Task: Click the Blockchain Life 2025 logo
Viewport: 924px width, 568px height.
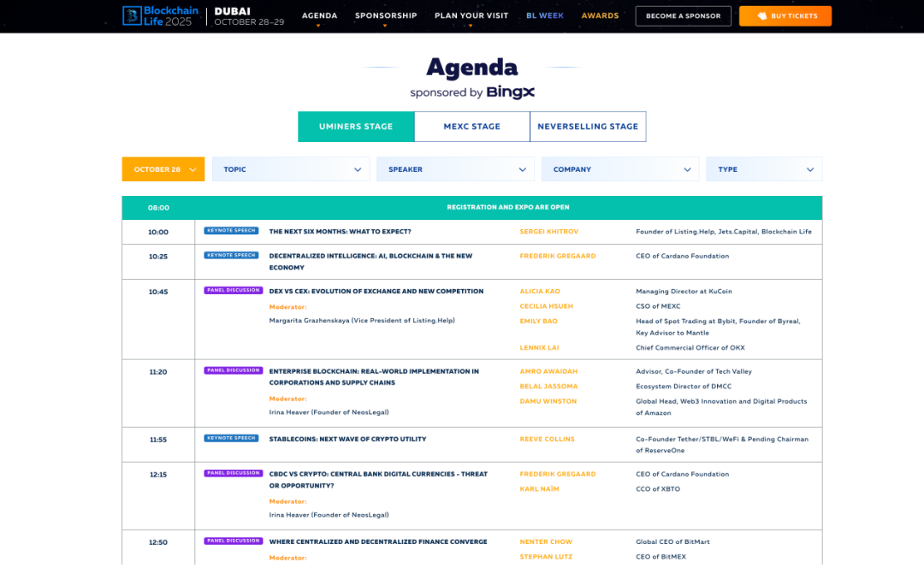Action: point(160,16)
